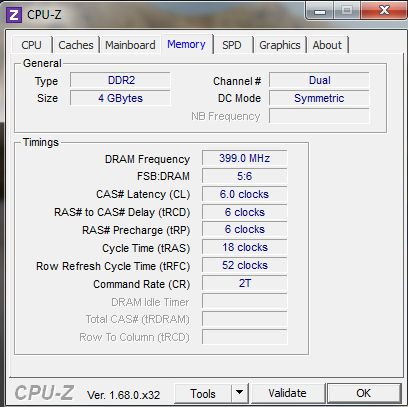Click the Tools button
Screen dimensions: 408x407
203,393
